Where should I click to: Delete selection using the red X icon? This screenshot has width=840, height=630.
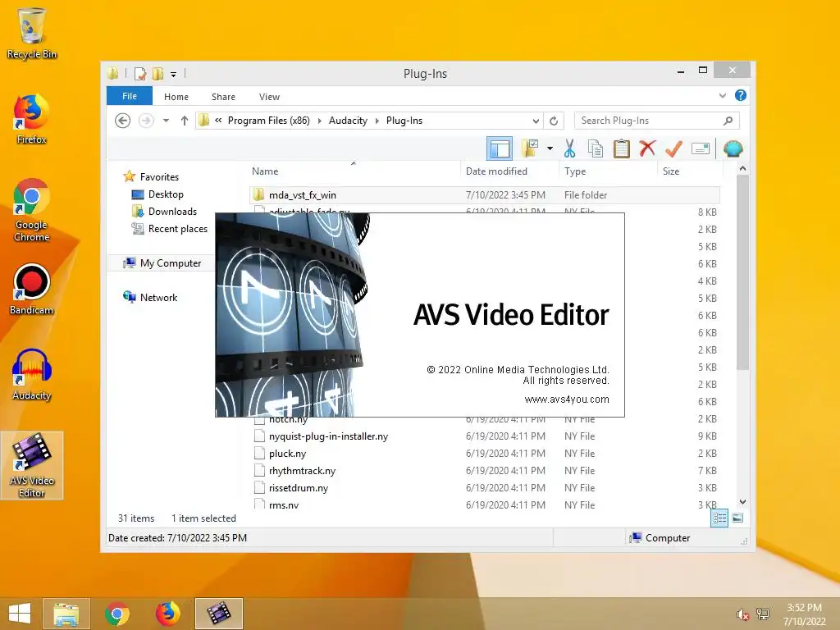click(647, 148)
